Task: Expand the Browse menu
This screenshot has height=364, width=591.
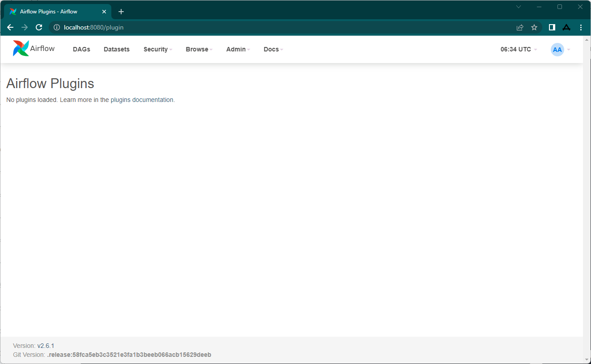Action: pos(199,49)
